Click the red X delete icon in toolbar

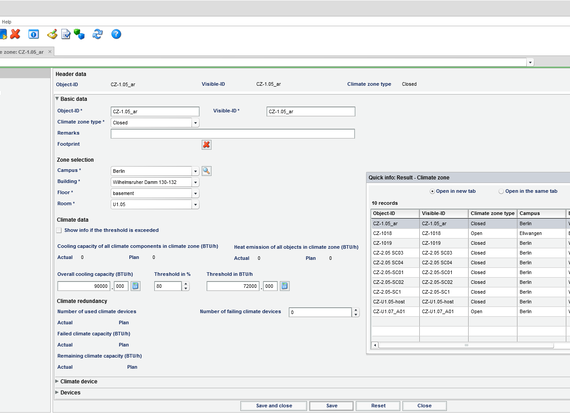[x=15, y=34]
